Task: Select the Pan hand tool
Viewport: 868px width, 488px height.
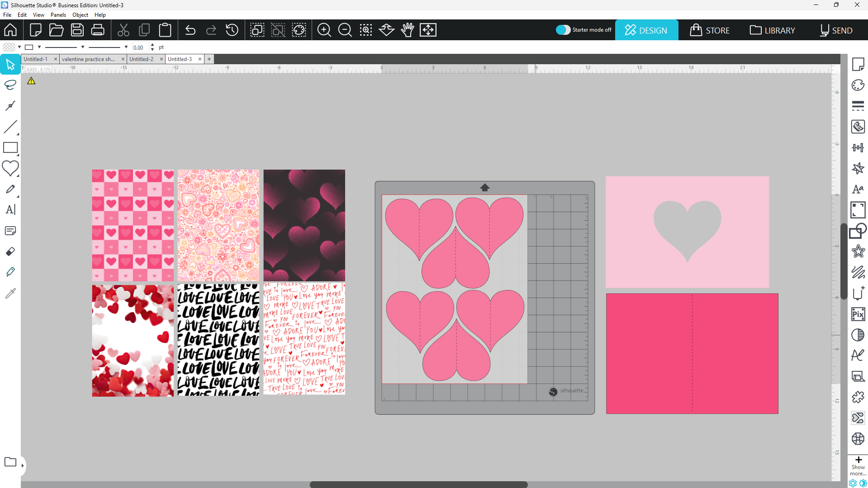Action: pos(407,30)
